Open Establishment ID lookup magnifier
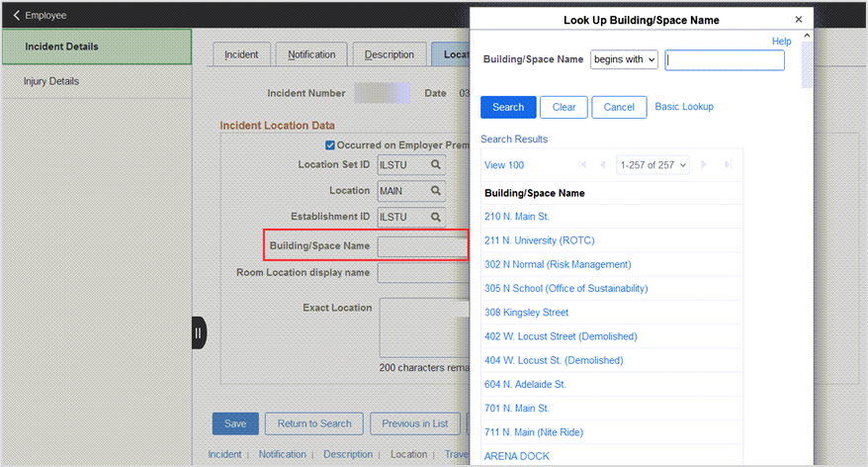868x467 pixels. point(436,217)
